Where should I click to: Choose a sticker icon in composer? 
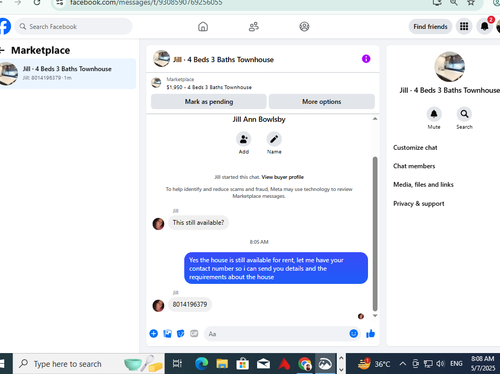(x=181, y=333)
